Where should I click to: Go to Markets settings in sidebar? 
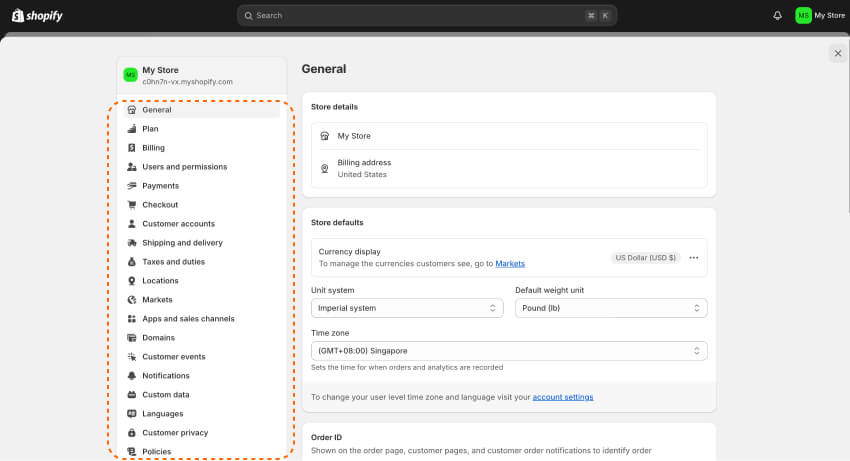point(202,299)
